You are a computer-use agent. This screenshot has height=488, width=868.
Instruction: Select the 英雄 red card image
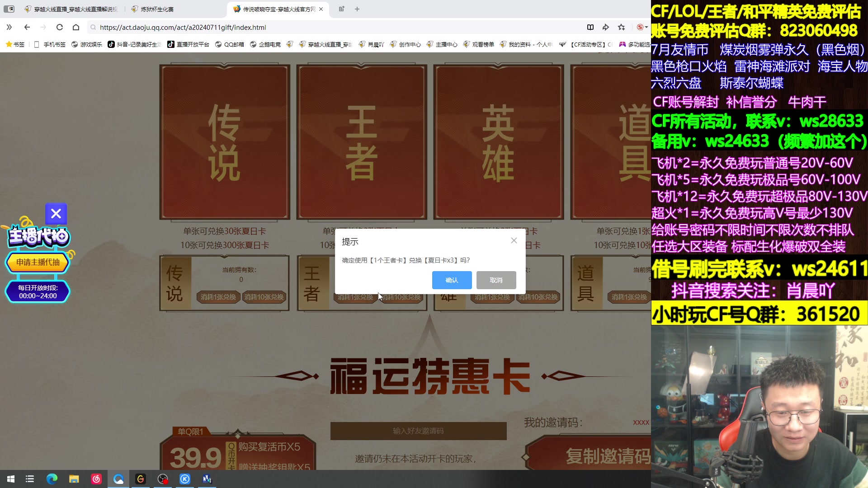click(499, 142)
